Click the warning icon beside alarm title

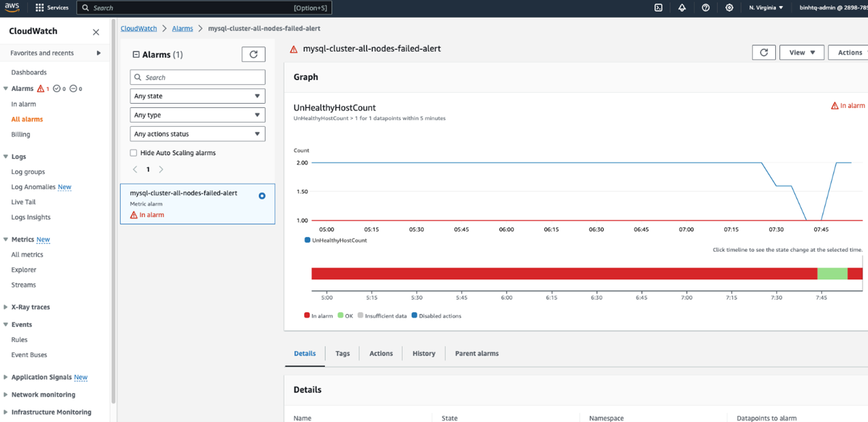294,49
